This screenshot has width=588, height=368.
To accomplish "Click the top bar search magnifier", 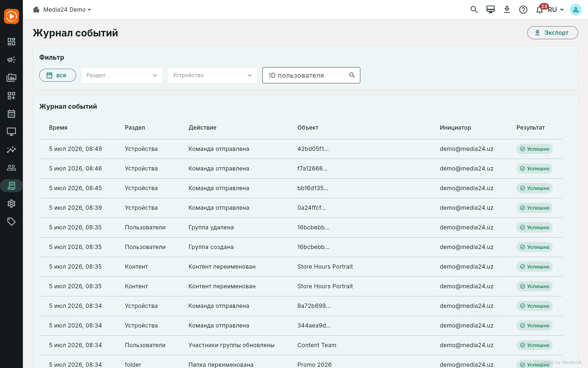I will [x=474, y=10].
